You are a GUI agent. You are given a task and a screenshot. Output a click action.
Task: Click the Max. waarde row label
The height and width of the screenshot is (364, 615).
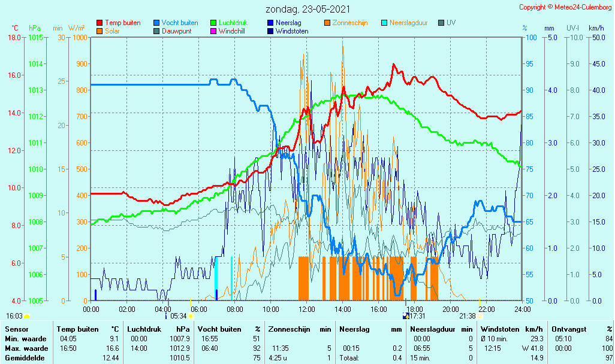click(x=26, y=348)
